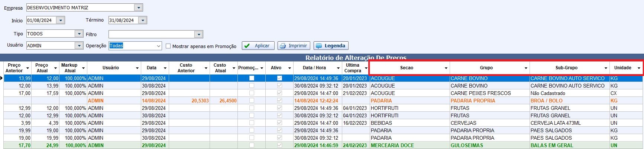Toggle Mostrar apenas em Promoção checkbox

click(x=168, y=46)
